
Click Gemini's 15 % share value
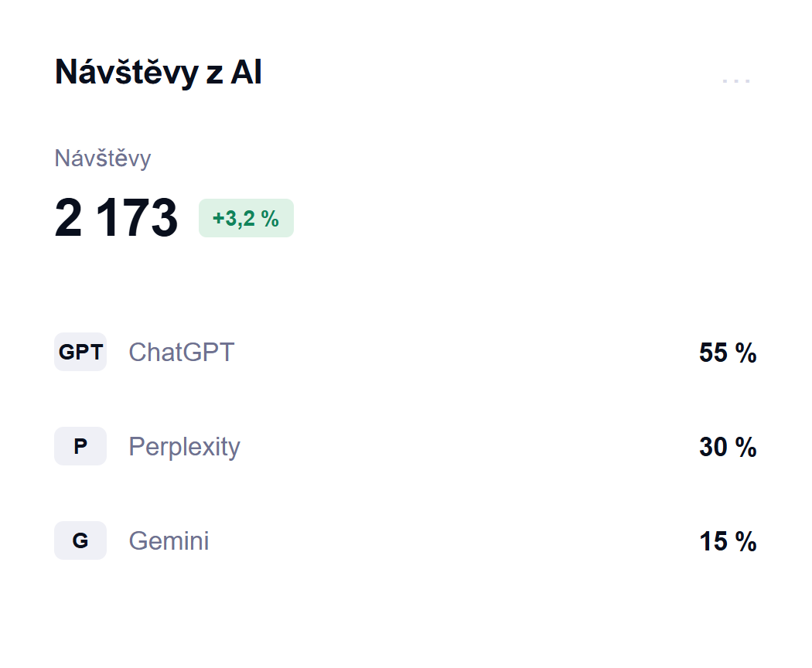728,541
